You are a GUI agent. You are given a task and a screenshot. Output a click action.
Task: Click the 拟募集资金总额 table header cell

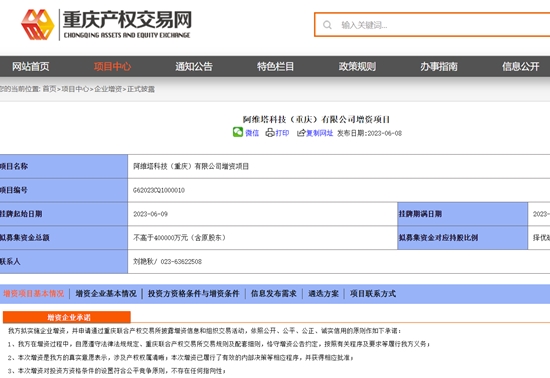(x=63, y=238)
